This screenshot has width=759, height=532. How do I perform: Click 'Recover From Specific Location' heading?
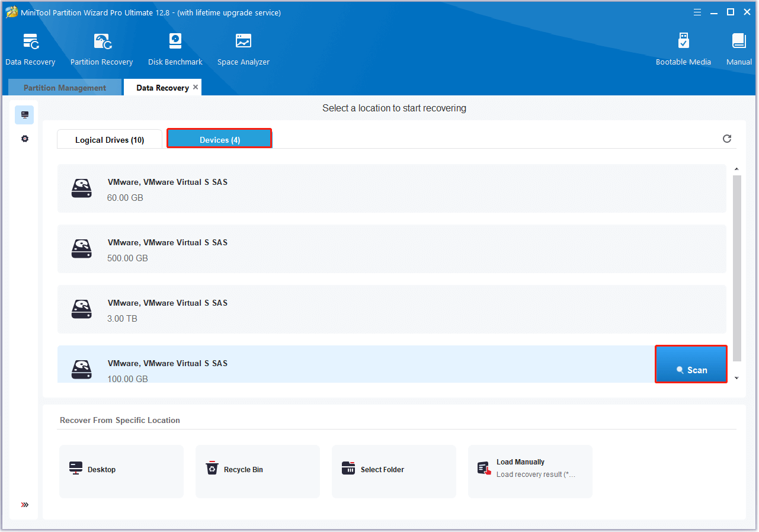(120, 420)
